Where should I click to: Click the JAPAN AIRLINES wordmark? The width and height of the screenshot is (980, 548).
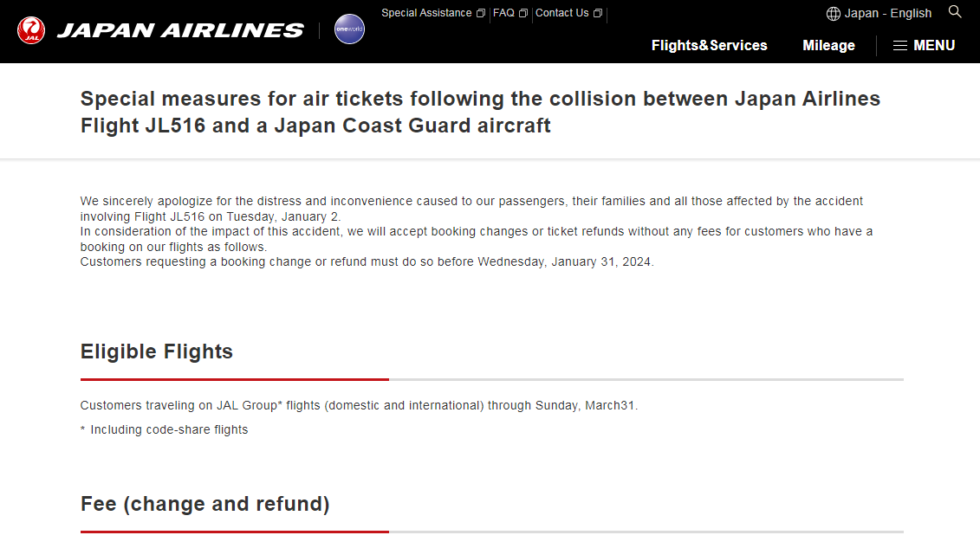[x=180, y=30]
